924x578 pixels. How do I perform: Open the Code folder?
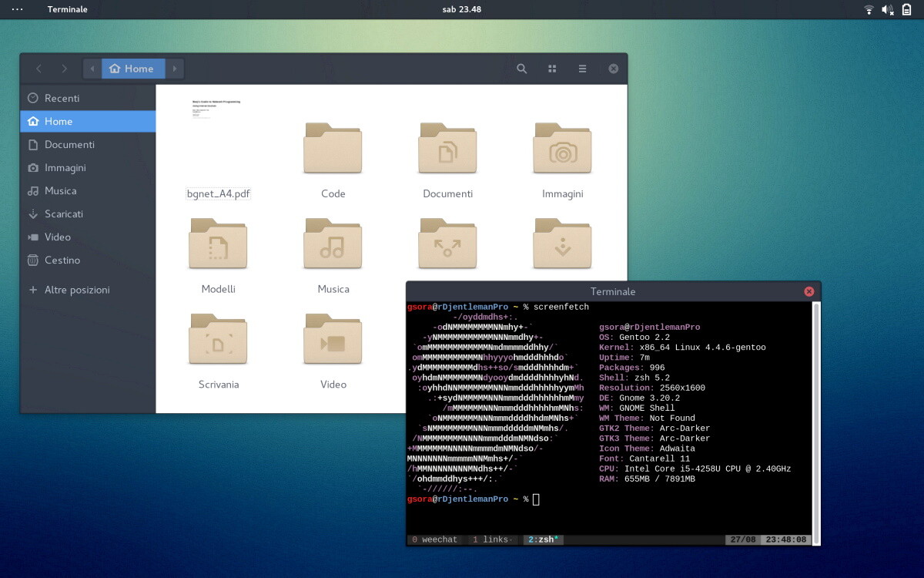pyautogui.click(x=333, y=150)
